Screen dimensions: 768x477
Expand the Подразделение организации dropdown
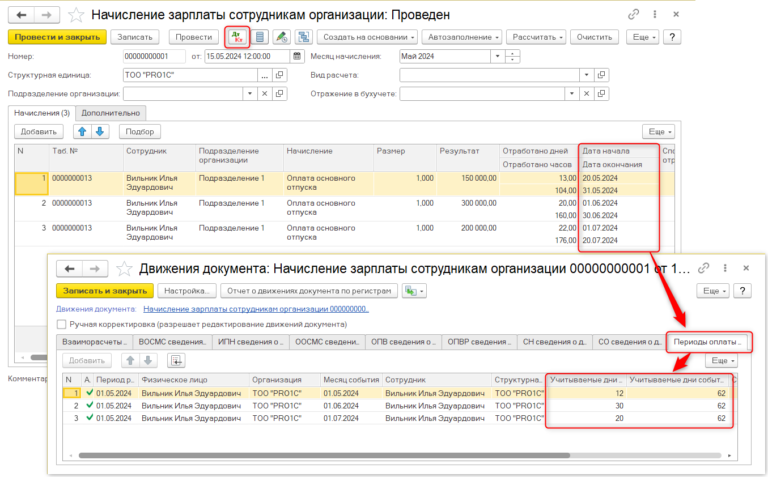point(250,94)
